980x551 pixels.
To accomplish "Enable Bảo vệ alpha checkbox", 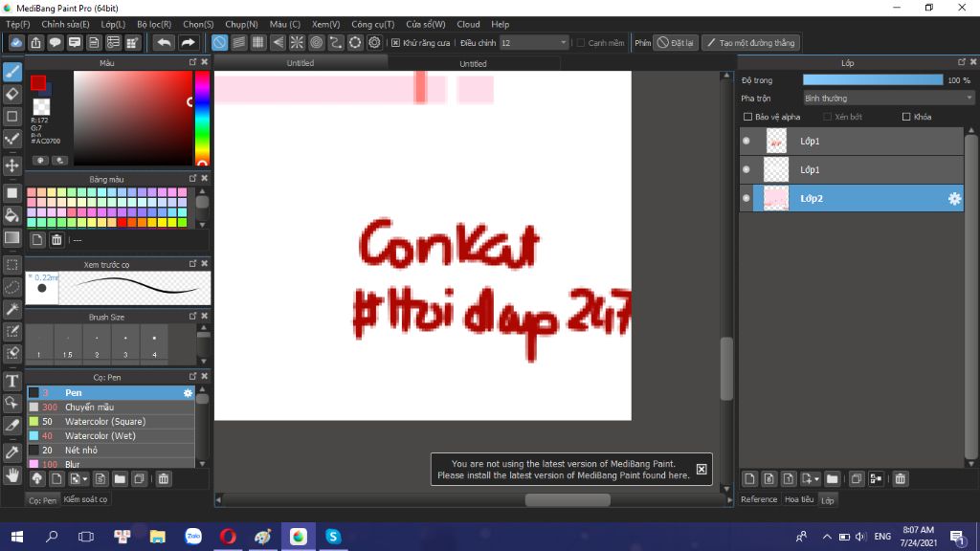I will [747, 117].
